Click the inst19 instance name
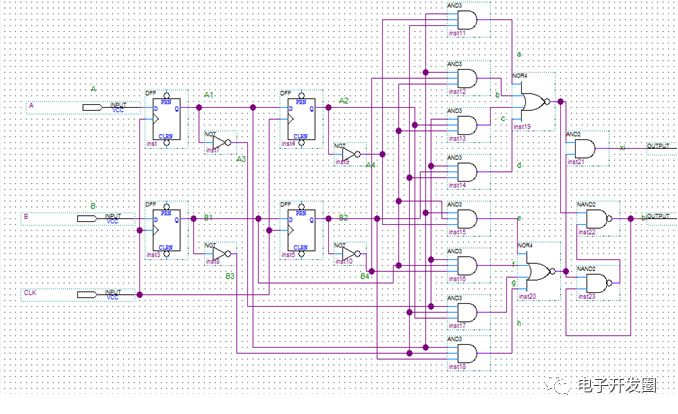Screen dimensions: 678x414 [x=522, y=127]
